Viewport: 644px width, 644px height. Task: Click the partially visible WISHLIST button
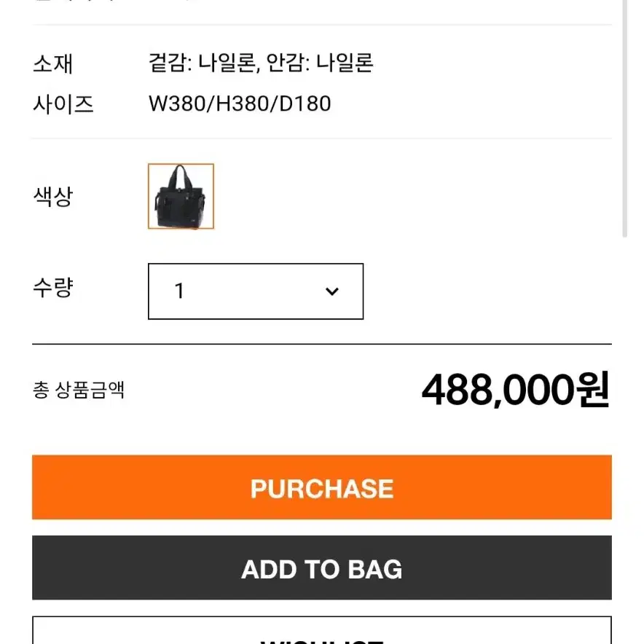(321, 630)
